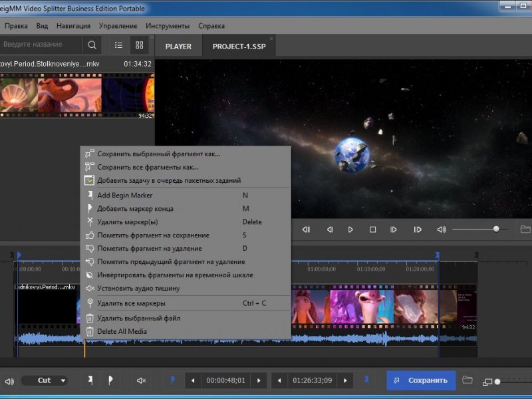Viewport: 532px width, 399px height.
Task: Open output folder icon next to Сохранить
Action: click(x=467, y=380)
